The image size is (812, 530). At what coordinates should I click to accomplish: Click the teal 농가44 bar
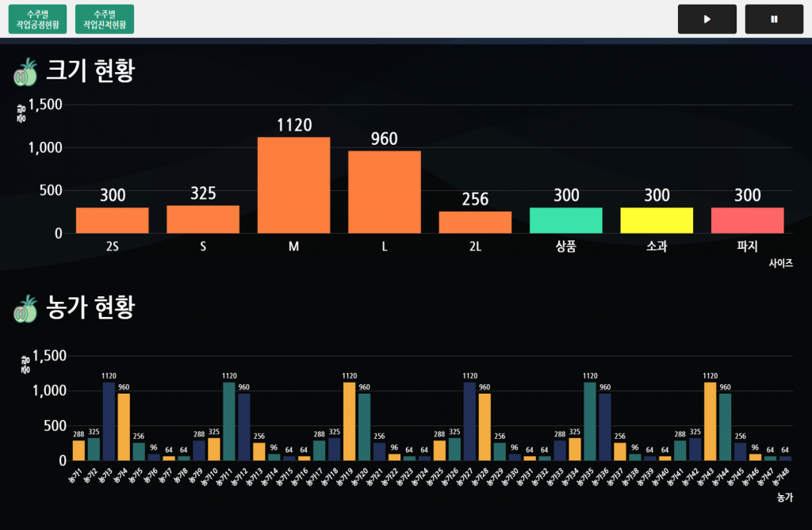point(726,427)
